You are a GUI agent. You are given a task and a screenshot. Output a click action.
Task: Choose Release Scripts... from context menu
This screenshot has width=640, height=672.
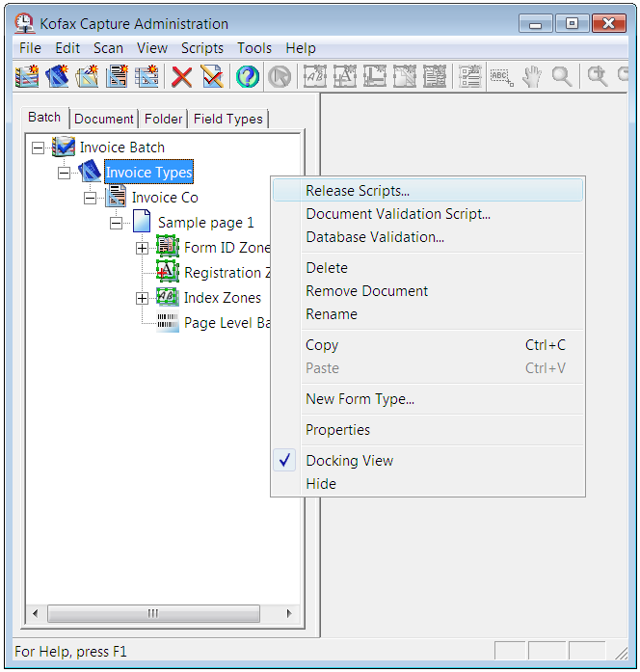click(358, 191)
